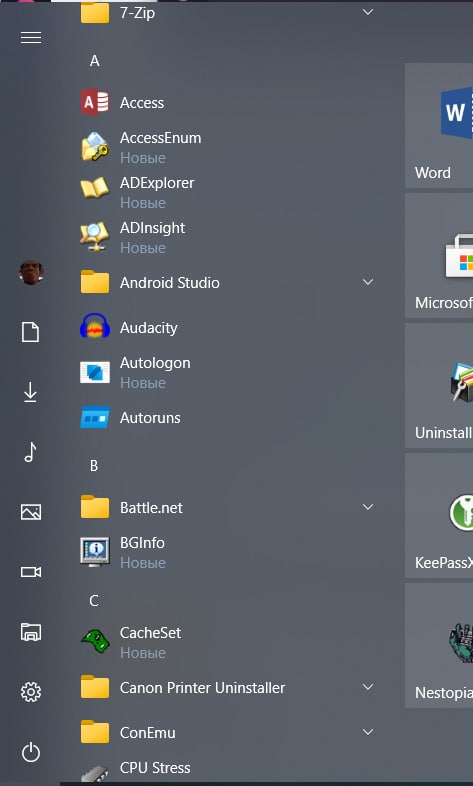473x786 pixels.
Task: Click the Audacity label text
Action: tap(149, 328)
